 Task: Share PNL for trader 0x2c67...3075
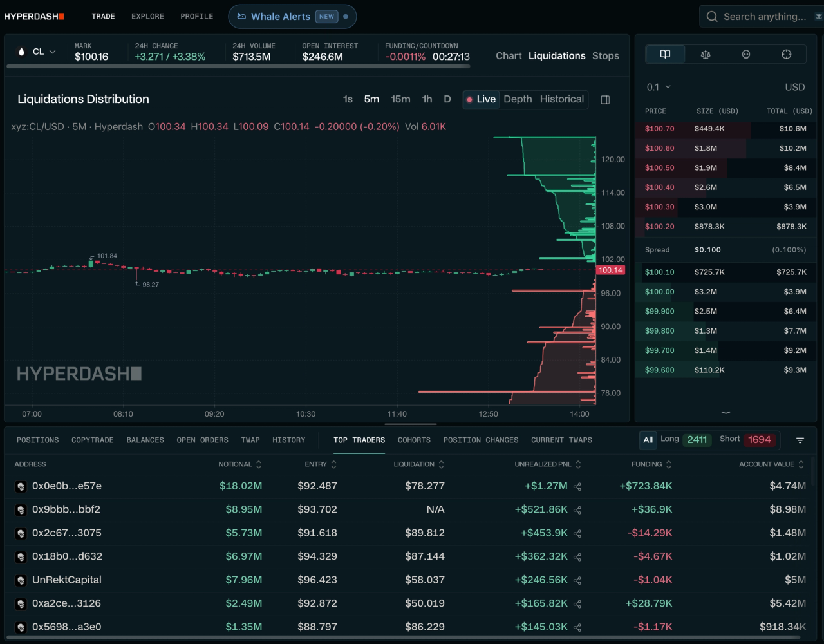tap(577, 533)
